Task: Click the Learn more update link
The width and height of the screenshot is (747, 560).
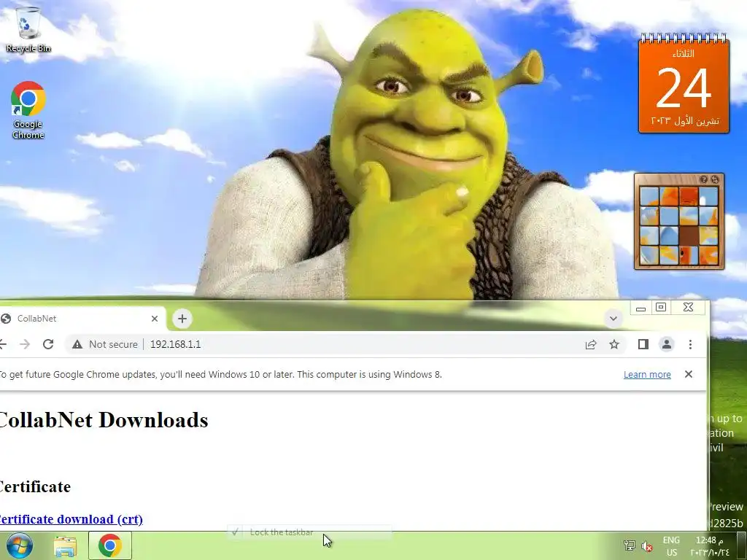Action: [x=647, y=375]
